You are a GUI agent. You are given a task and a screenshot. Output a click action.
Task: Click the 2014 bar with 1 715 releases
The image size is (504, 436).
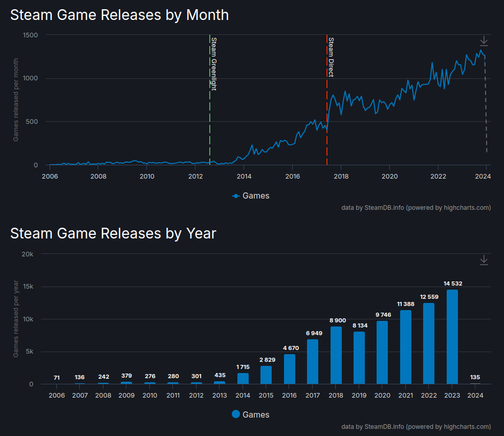[x=243, y=378]
